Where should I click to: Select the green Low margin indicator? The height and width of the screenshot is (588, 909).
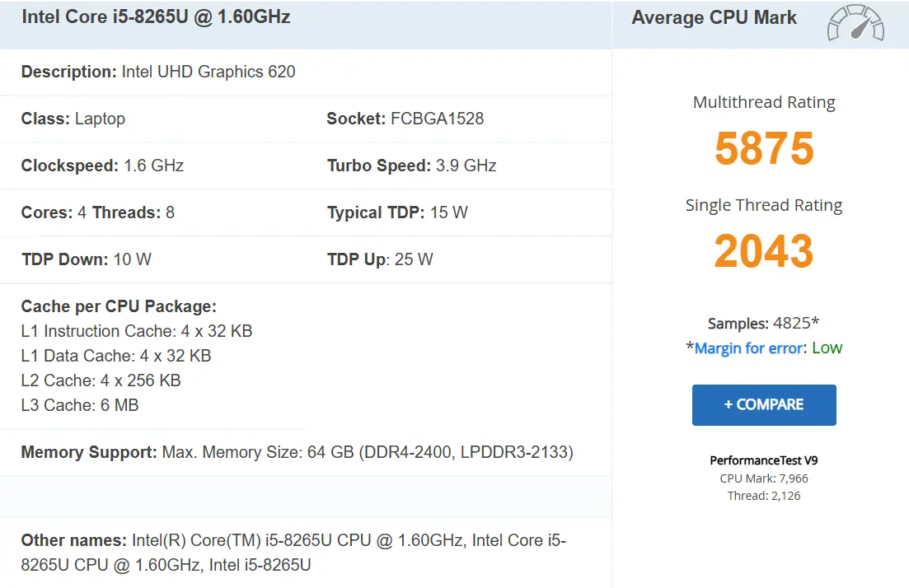(x=826, y=348)
